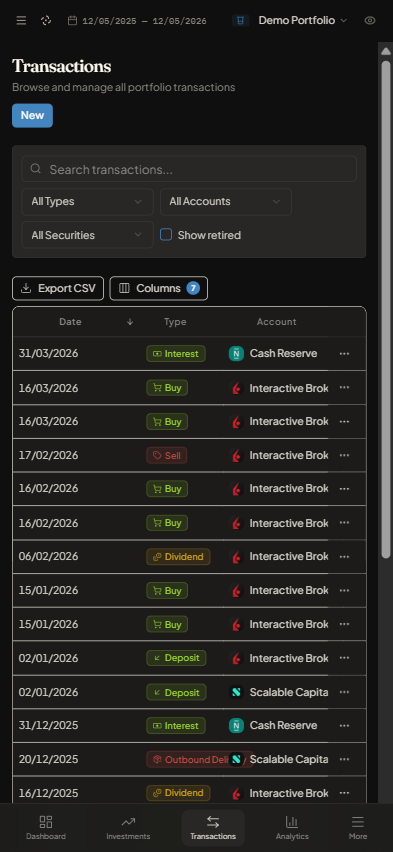Sort by the Type column header
The width and height of the screenshot is (393, 852).
tap(175, 322)
